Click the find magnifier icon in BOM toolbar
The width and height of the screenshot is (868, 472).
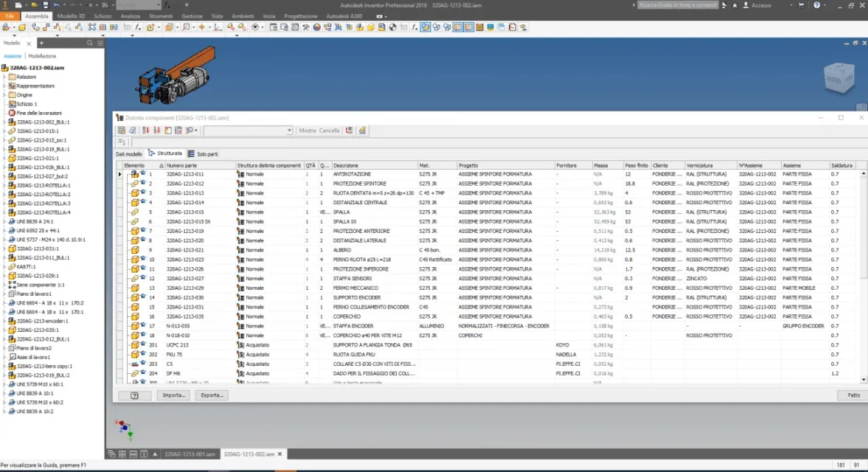coord(189,131)
